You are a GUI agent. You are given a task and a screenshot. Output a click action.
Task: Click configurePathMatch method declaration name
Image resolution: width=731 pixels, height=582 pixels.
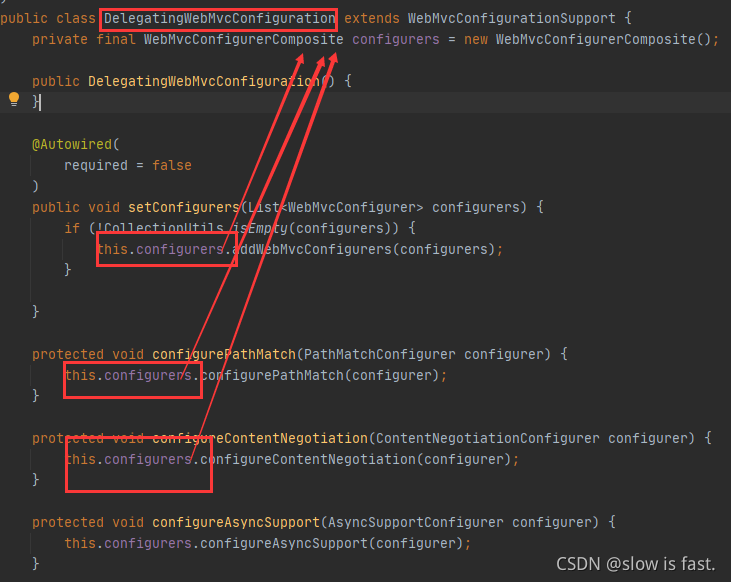pyautogui.click(x=224, y=354)
